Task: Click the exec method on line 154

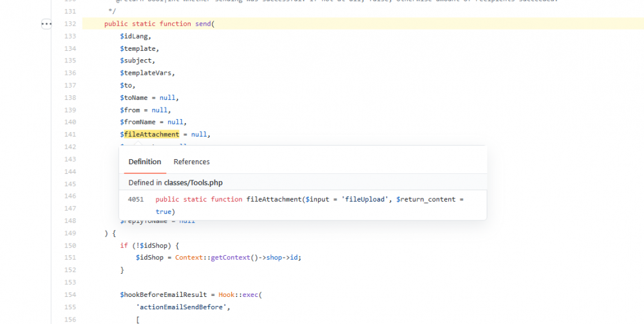Action: click(x=250, y=294)
